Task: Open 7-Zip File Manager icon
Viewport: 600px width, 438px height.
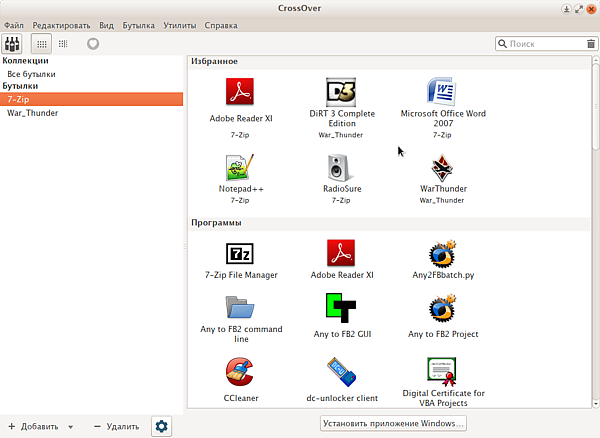Action: pyautogui.click(x=240, y=253)
